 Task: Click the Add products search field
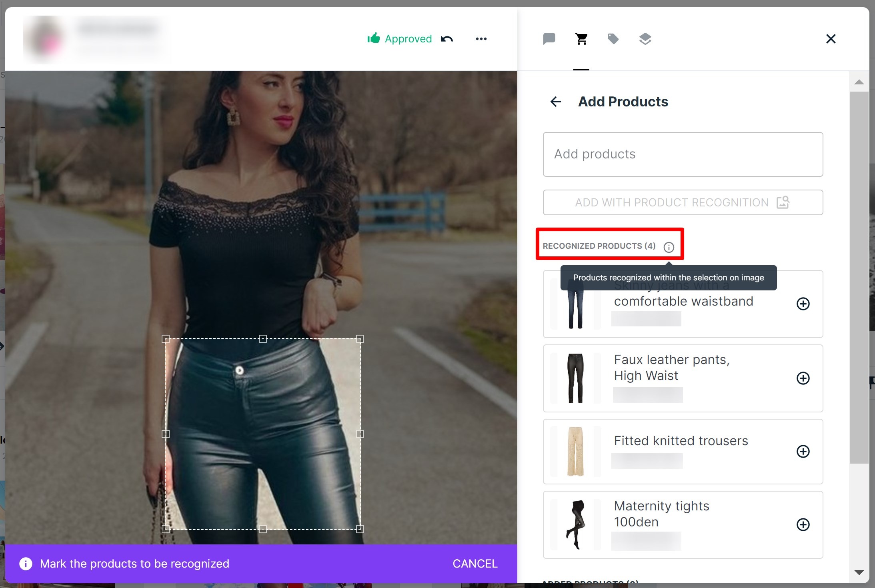click(683, 154)
